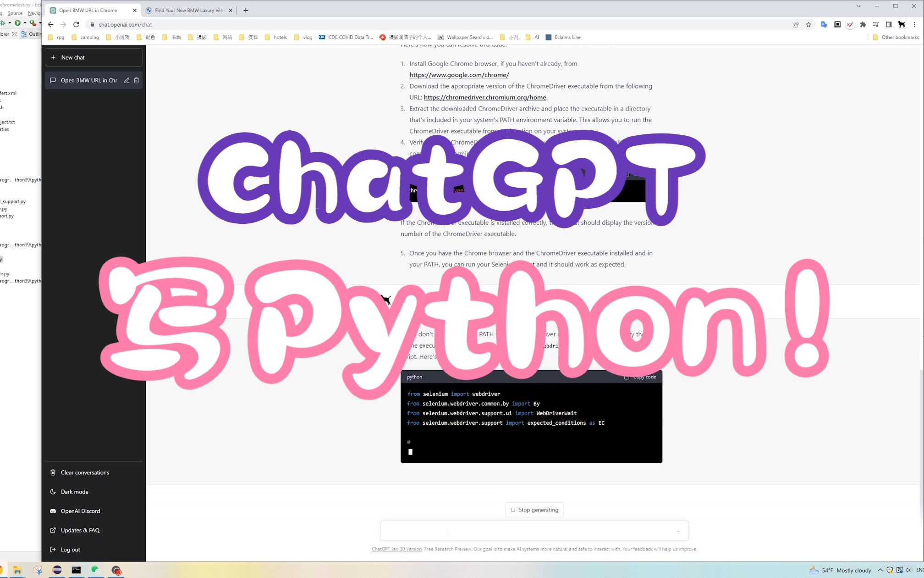Open CDC COVID Data Tr... bookmark

pyautogui.click(x=346, y=37)
